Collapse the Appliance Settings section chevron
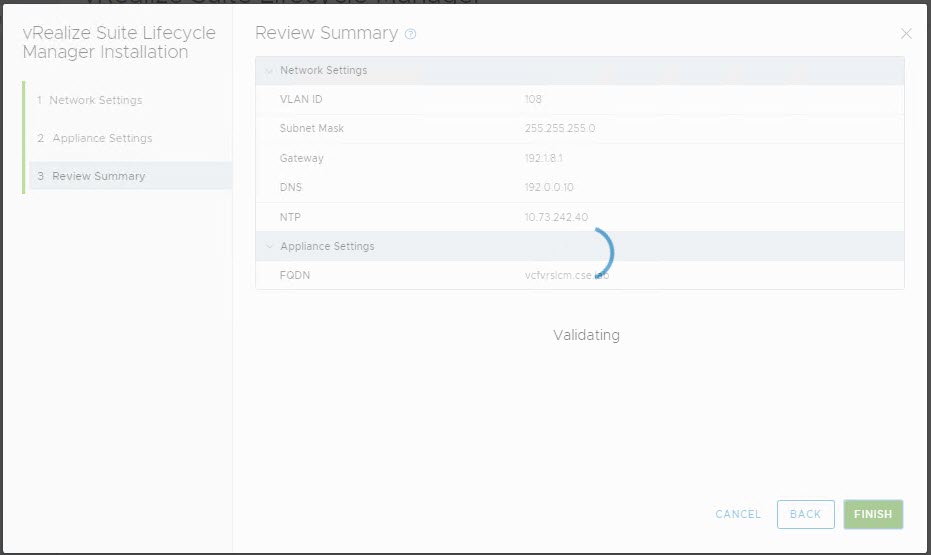The image size is (931, 555). (x=269, y=246)
